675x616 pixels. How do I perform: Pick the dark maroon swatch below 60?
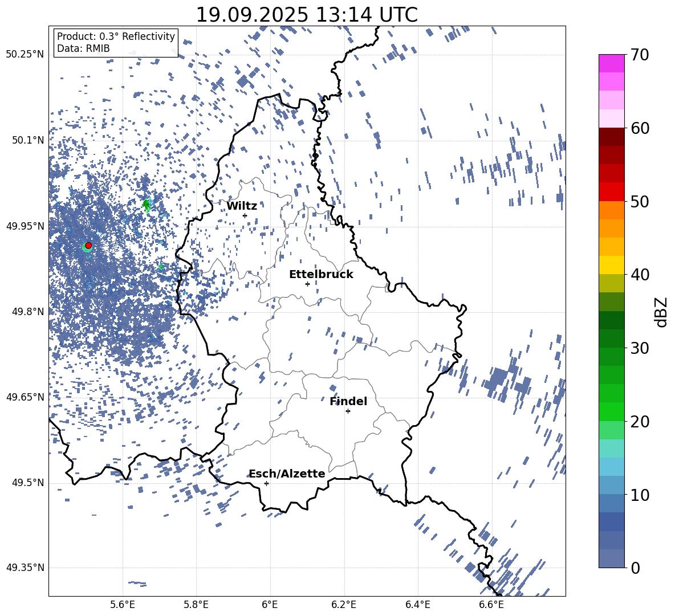pos(611,137)
